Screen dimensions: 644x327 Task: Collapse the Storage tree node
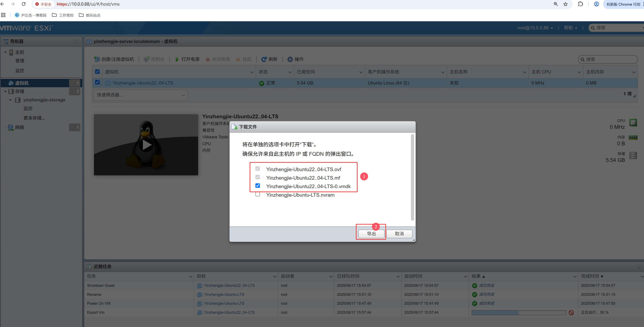(5, 92)
